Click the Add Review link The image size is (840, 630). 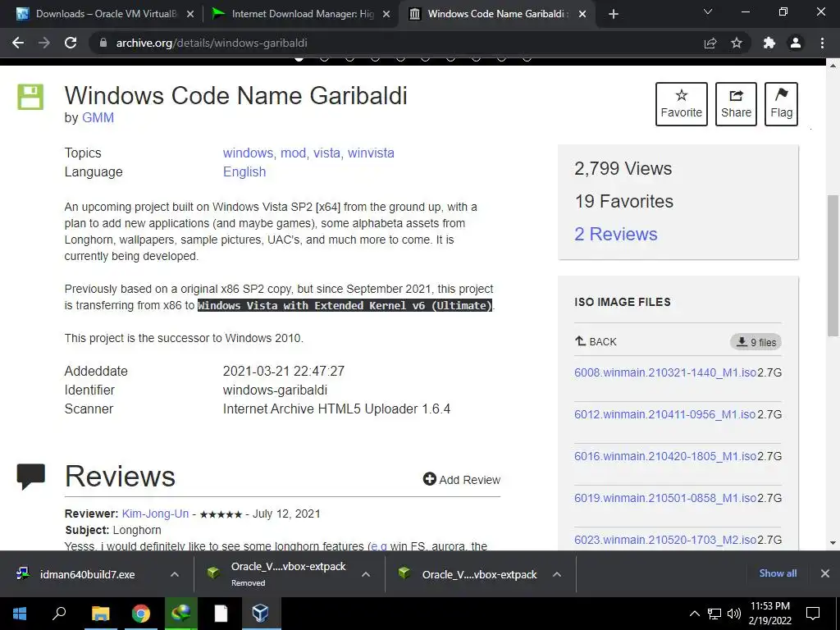coord(462,479)
